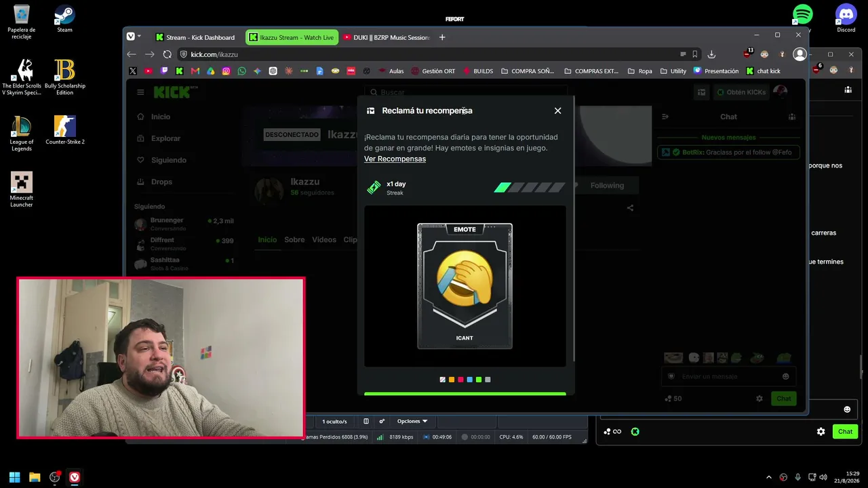
Task: Close the Reclamá tu recompensa dialog
Action: 557,110
